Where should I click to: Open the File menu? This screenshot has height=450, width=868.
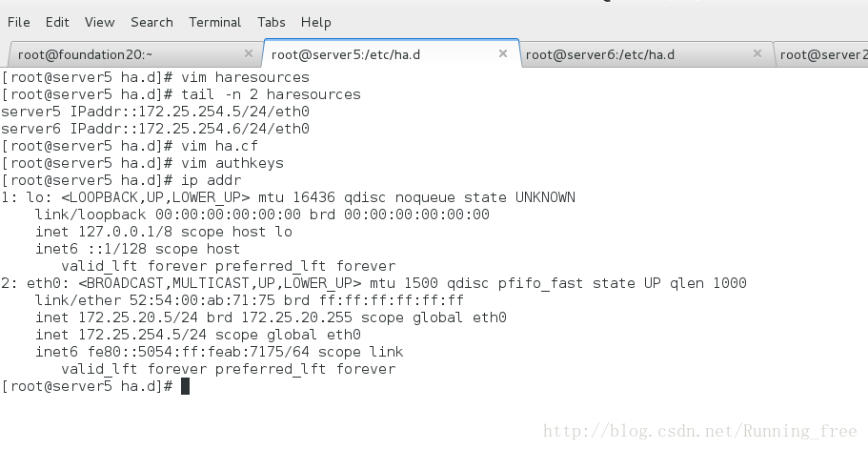19,22
